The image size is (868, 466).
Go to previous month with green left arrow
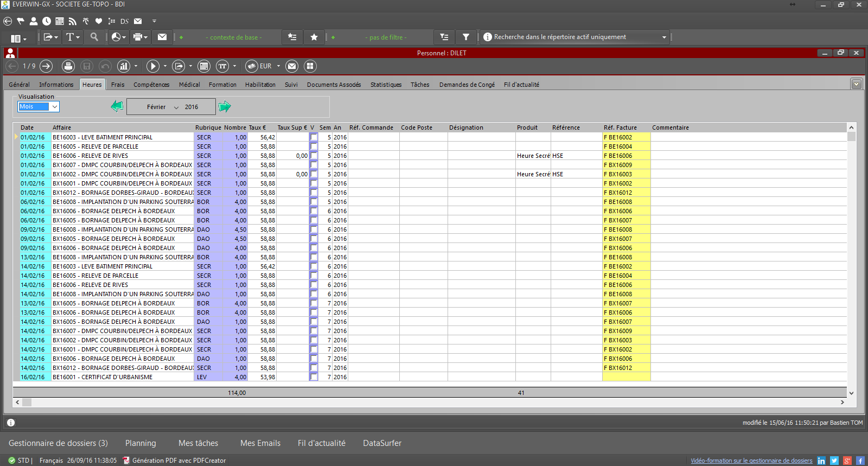coord(117,106)
